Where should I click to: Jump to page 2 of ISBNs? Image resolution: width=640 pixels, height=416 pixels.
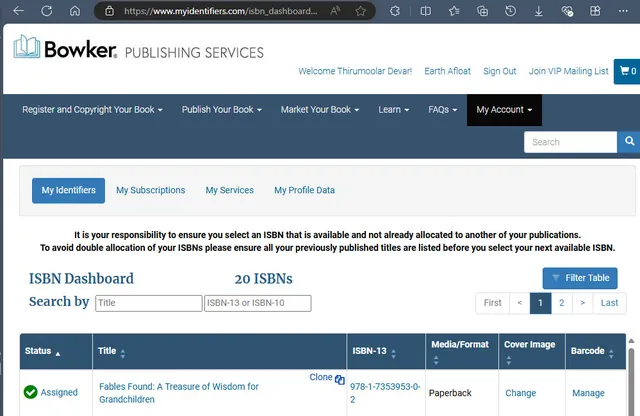tap(562, 303)
